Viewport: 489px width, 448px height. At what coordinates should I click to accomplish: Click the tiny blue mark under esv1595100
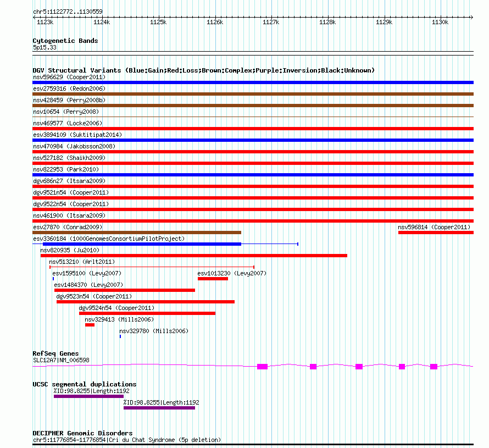point(53,279)
